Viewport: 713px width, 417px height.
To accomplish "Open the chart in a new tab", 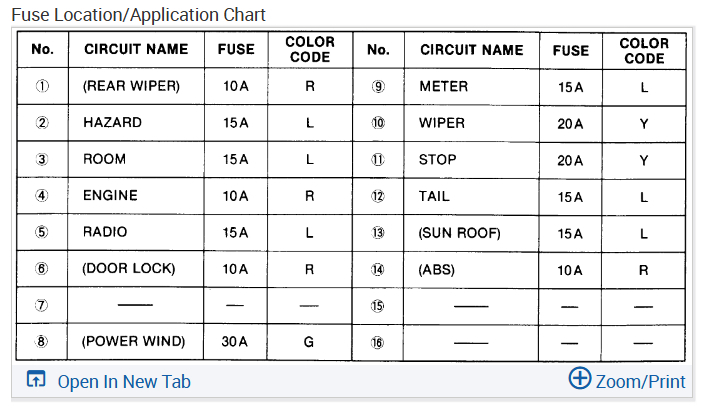I will point(123,381).
